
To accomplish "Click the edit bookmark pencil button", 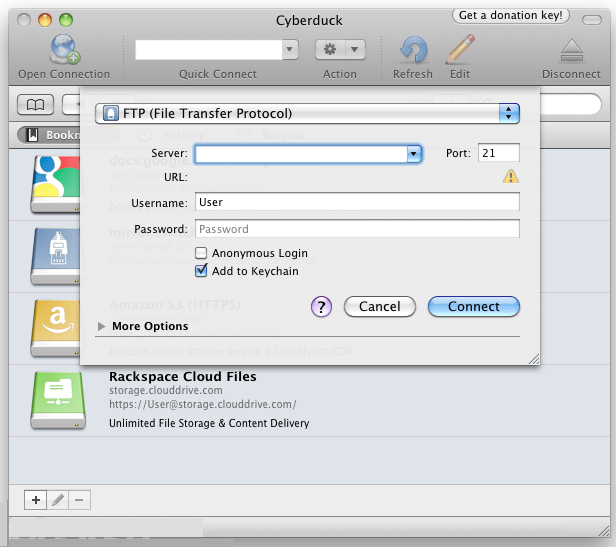I will coord(58,500).
